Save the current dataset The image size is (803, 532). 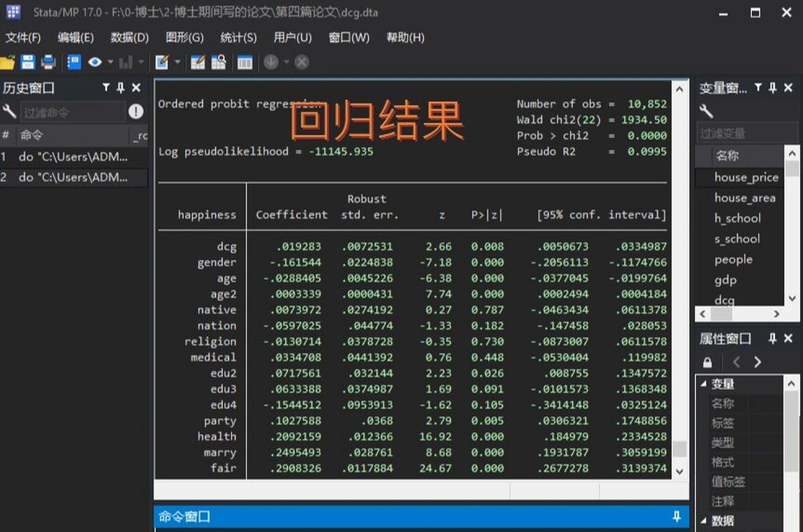(x=27, y=62)
